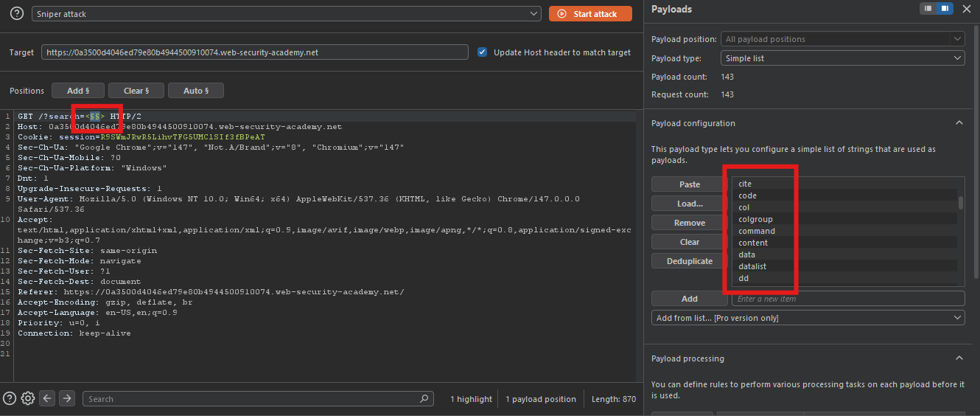Viewport: 980px width, 416px height.
Task: Start the Intruder attack
Action: (590, 14)
